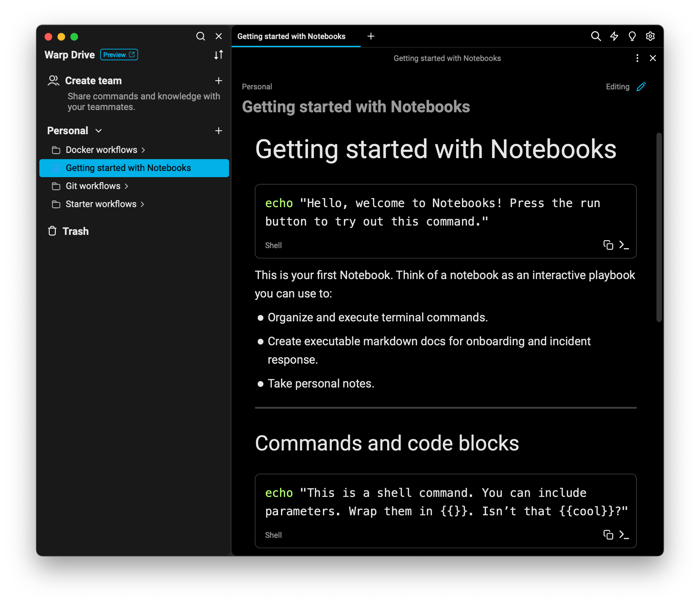Screen dimensions: 700x604
Task: Click the notebook vertical scrollbar
Action: click(658, 227)
